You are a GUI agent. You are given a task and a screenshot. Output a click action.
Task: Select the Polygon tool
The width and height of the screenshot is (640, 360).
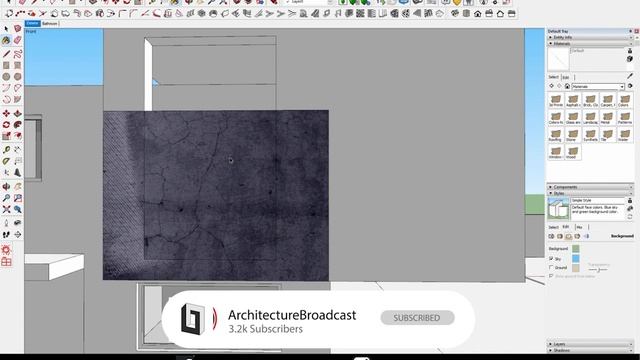coord(18,76)
